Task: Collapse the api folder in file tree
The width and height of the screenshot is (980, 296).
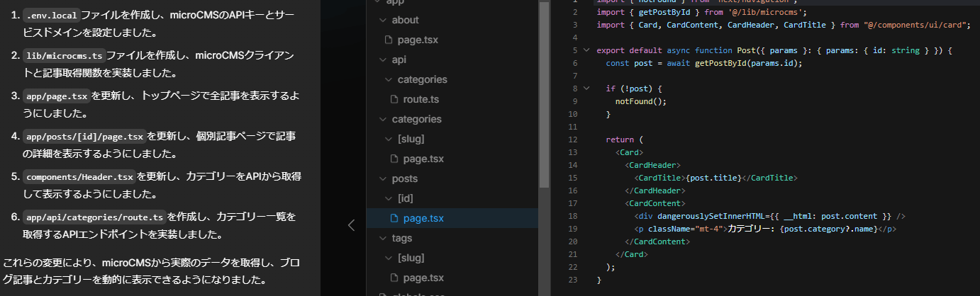Action: tap(383, 59)
